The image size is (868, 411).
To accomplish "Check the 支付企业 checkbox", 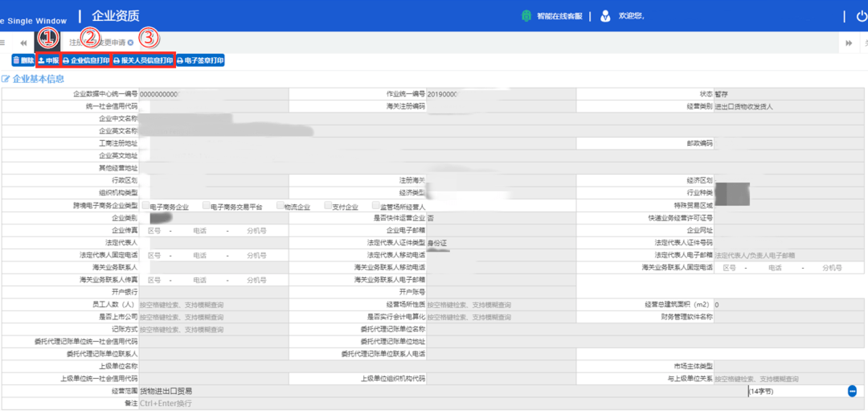I will coord(329,206).
